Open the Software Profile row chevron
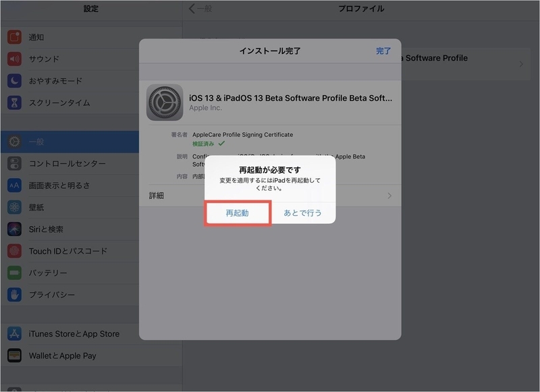 click(521, 64)
